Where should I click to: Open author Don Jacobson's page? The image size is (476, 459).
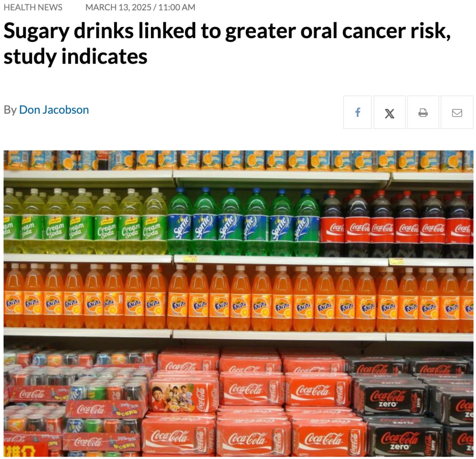tap(54, 110)
